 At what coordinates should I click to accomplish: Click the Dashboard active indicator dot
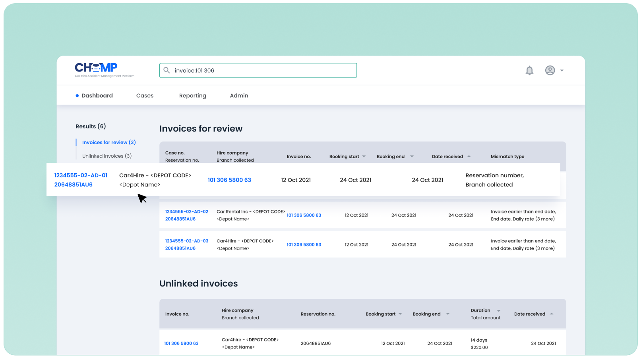coord(77,95)
